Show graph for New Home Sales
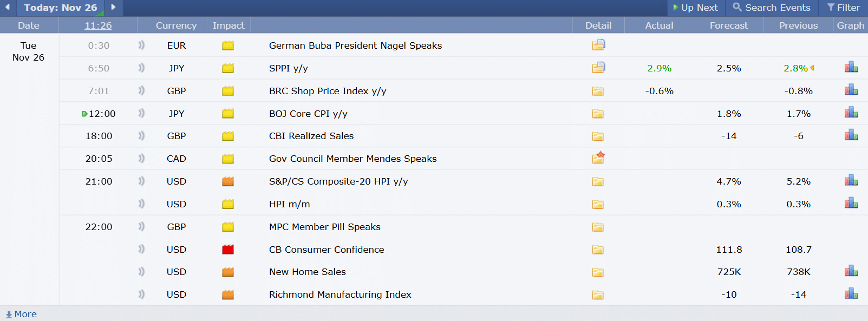This screenshot has width=868, height=321. pos(851,271)
